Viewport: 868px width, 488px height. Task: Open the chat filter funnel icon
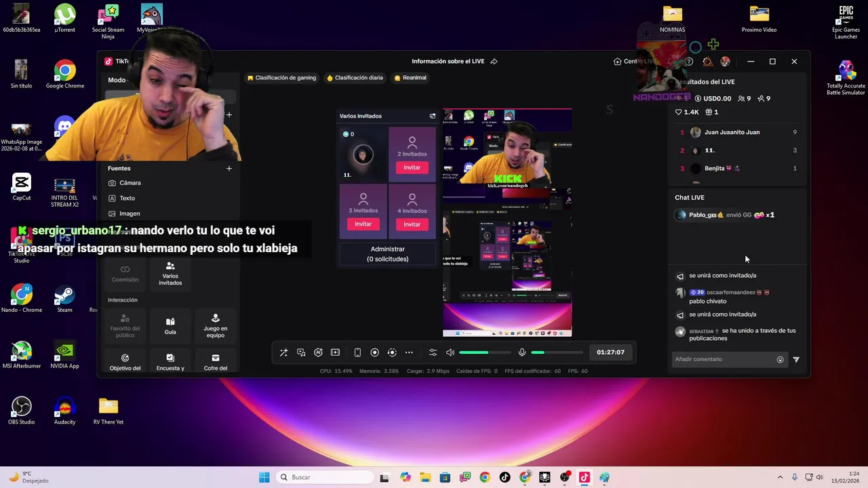click(x=796, y=360)
